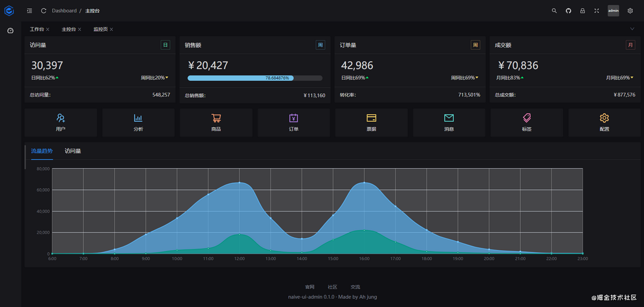644x307 pixels.
Task: Click the 官网 footer link
Action: [310, 287]
